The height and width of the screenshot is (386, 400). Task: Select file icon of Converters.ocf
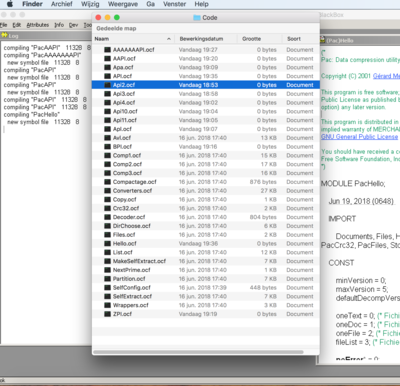(x=107, y=191)
